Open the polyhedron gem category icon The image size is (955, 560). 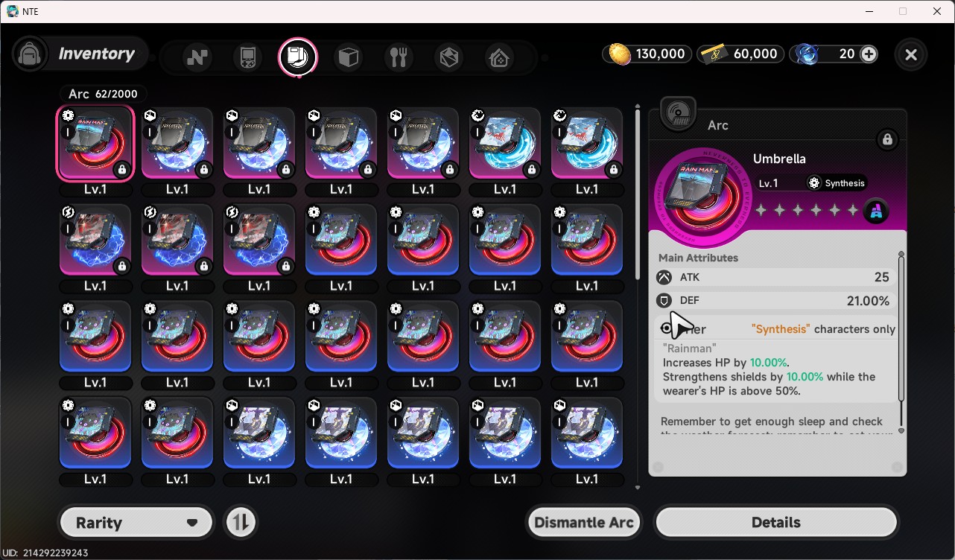click(x=449, y=57)
